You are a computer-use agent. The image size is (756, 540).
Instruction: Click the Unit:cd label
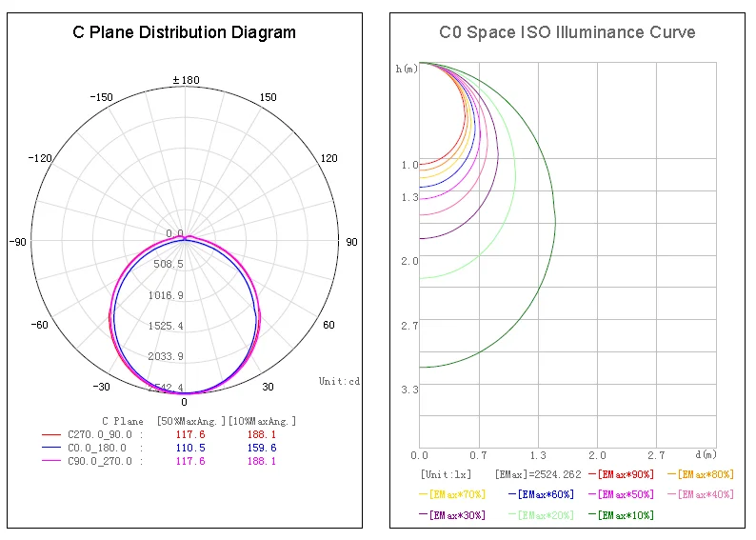pyautogui.click(x=339, y=381)
